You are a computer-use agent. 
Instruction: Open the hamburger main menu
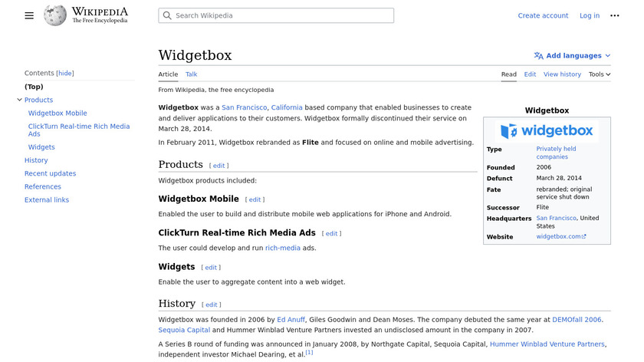29,15
